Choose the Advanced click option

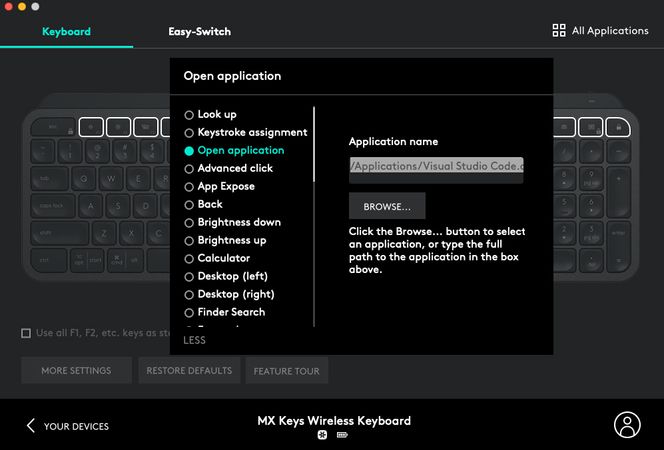pyautogui.click(x=229, y=168)
